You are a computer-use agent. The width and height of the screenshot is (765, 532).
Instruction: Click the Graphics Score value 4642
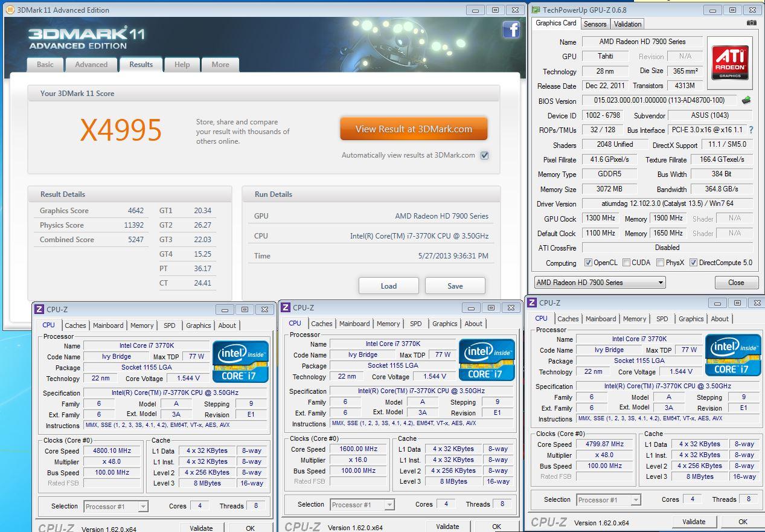(x=135, y=211)
